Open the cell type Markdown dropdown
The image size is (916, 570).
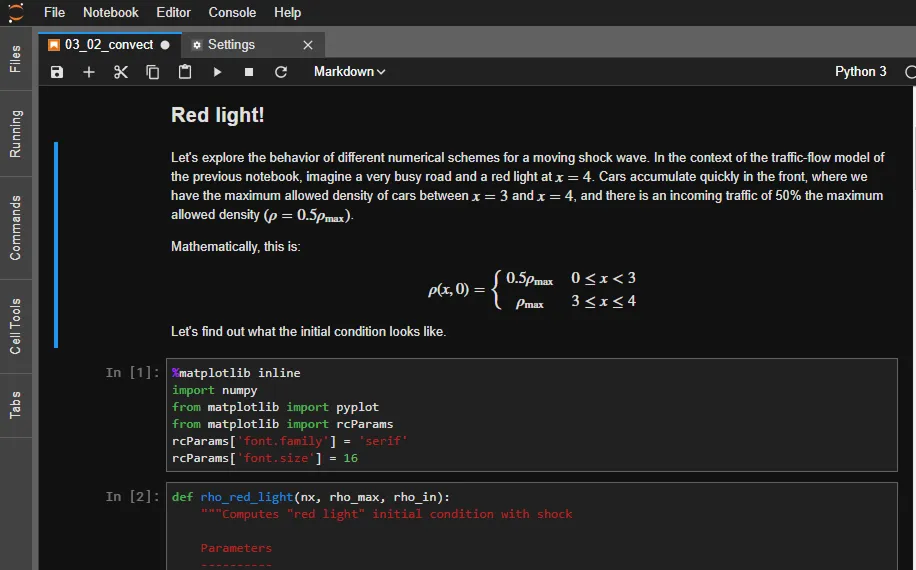pyautogui.click(x=349, y=72)
